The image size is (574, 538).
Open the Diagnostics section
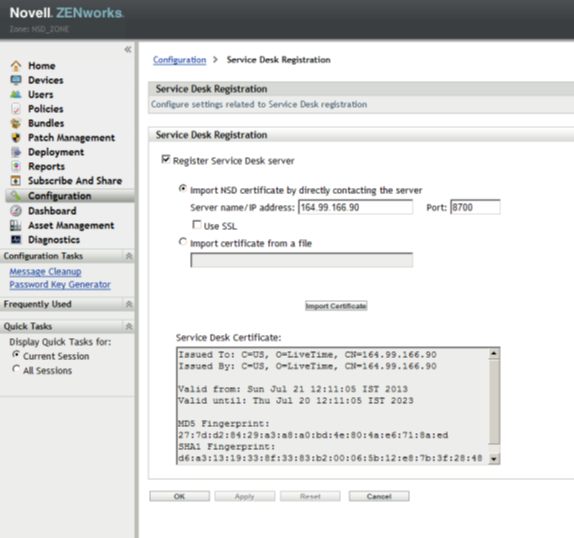[54, 240]
